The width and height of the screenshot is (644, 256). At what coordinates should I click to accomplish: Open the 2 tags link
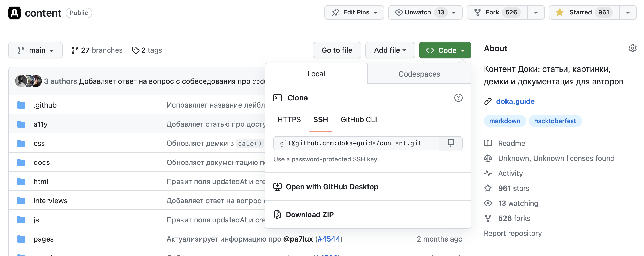pyautogui.click(x=147, y=50)
